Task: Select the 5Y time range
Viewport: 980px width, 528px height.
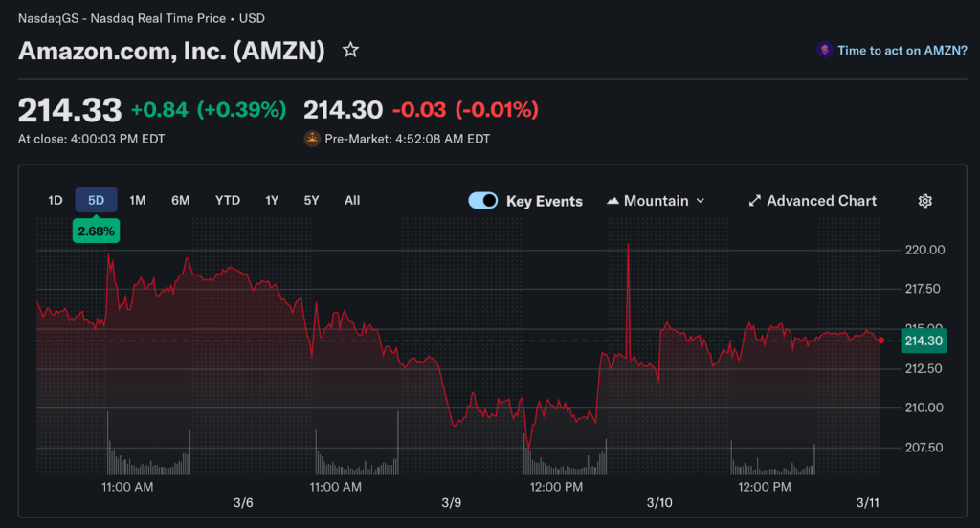Action: click(x=312, y=201)
